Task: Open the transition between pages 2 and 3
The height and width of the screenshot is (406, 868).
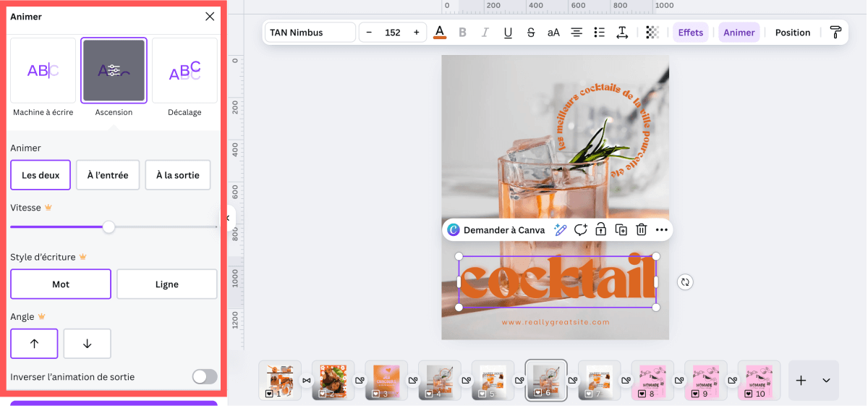Action: 359,381
